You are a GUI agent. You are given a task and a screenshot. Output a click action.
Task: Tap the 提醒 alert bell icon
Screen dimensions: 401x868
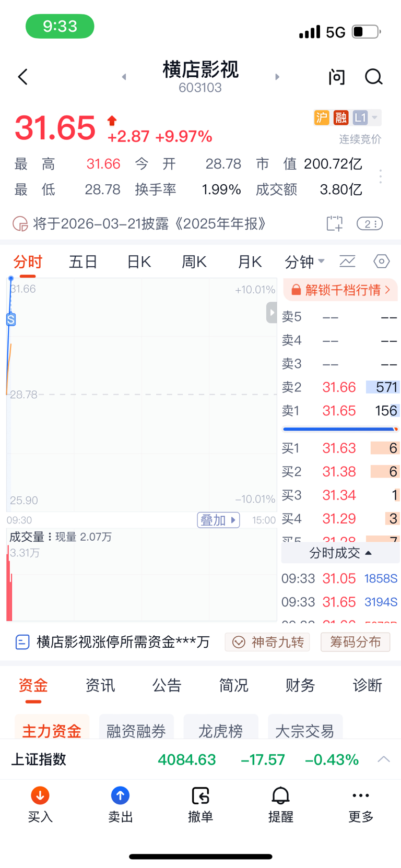pos(280,796)
